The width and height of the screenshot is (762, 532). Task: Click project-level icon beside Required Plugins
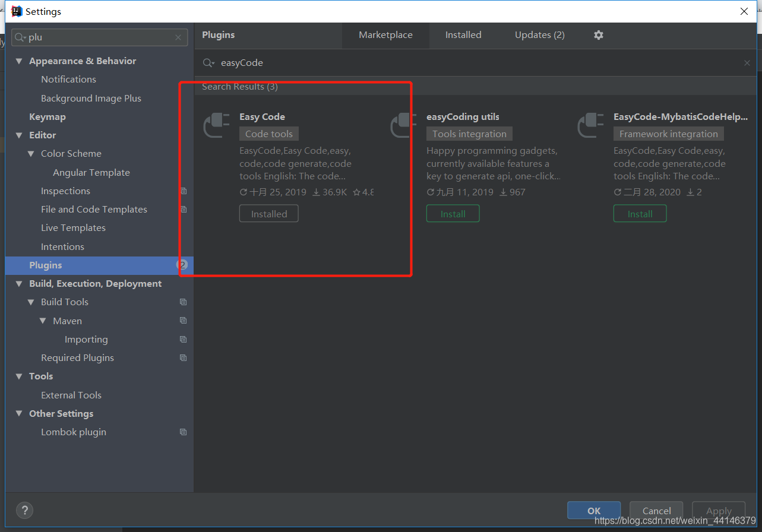[x=184, y=358]
